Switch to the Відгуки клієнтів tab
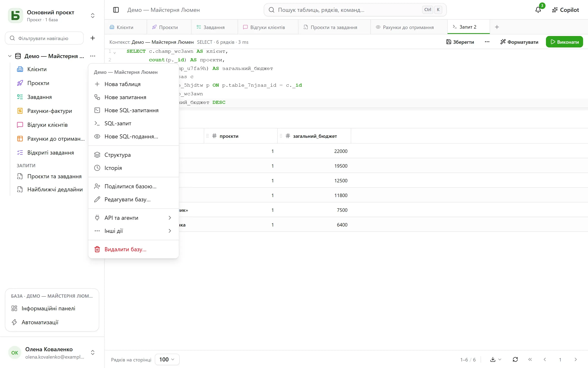The width and height of the screenshot is (588, 368). click(x=268, y=27)
